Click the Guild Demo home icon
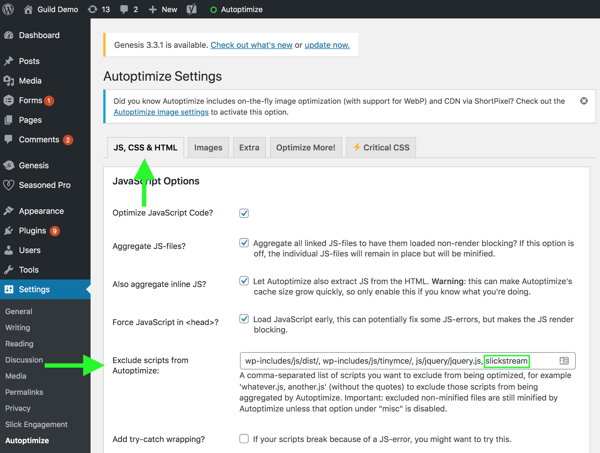Screen dimensions: 600x453 (x=28, y=9)
